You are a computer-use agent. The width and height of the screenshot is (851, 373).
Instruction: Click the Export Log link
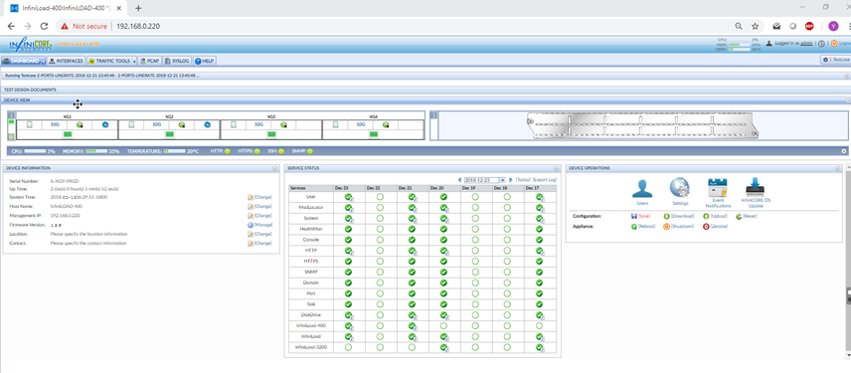tap(544, 179)
